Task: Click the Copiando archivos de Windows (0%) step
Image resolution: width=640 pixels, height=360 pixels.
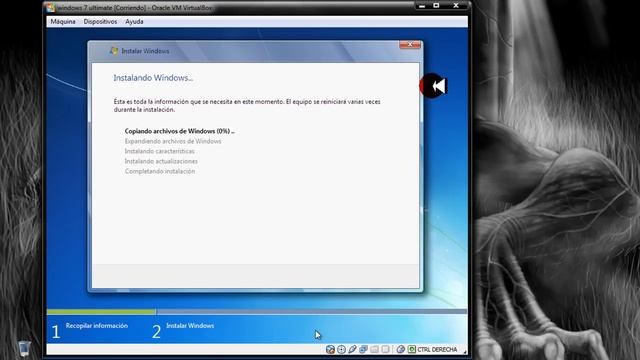Action: point(180,131)
